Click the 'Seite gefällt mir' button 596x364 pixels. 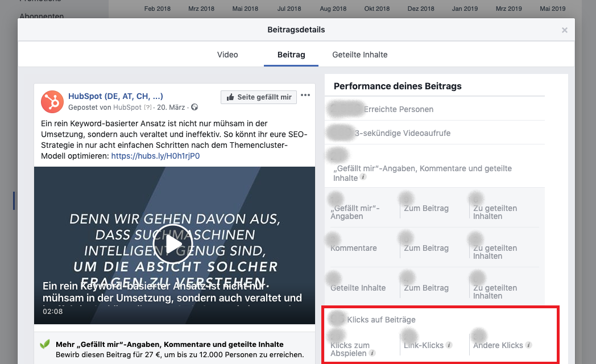[258, 97]
